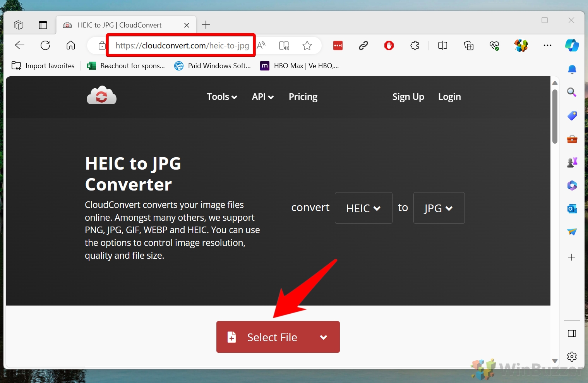The width and height of the screenshot is (588, 383).
Task: Open the HBO Max bookmark
Action: pyautogui.click(x=300, y=66)
